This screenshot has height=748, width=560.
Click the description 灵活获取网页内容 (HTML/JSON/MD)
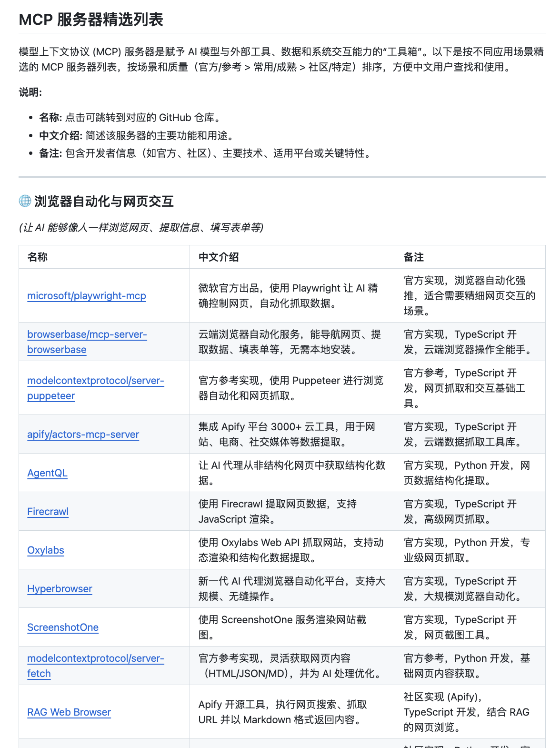click(292, 666)
